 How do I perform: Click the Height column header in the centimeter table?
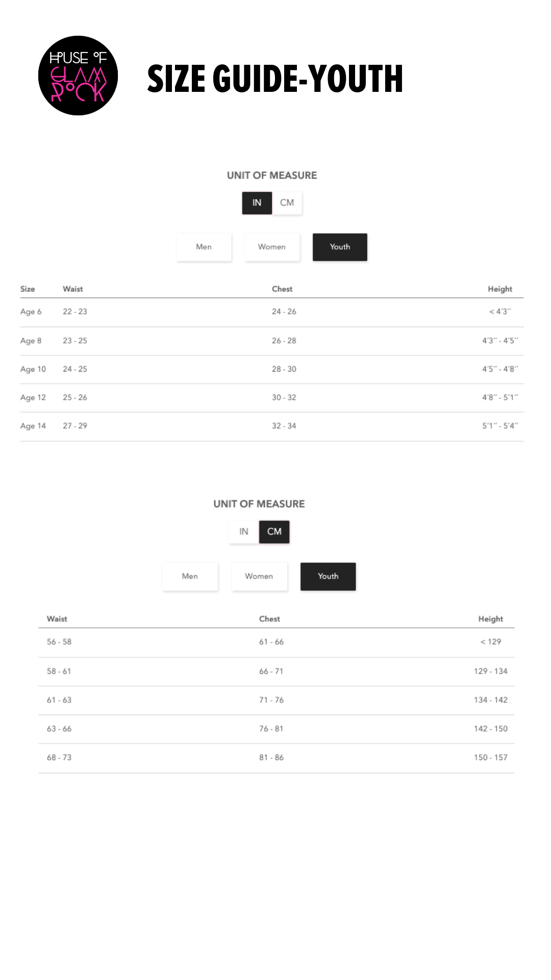[491, 619]
